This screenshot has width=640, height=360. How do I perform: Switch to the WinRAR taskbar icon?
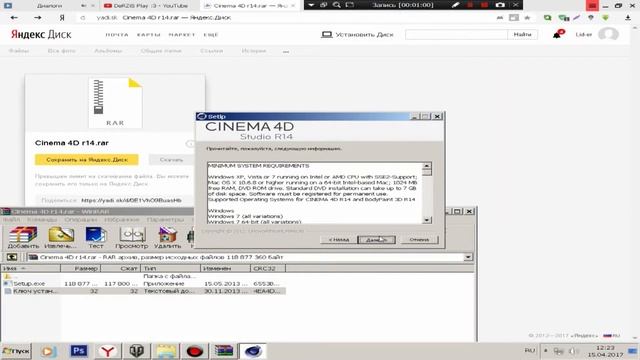pyautogui.click(x=224, y=351)
